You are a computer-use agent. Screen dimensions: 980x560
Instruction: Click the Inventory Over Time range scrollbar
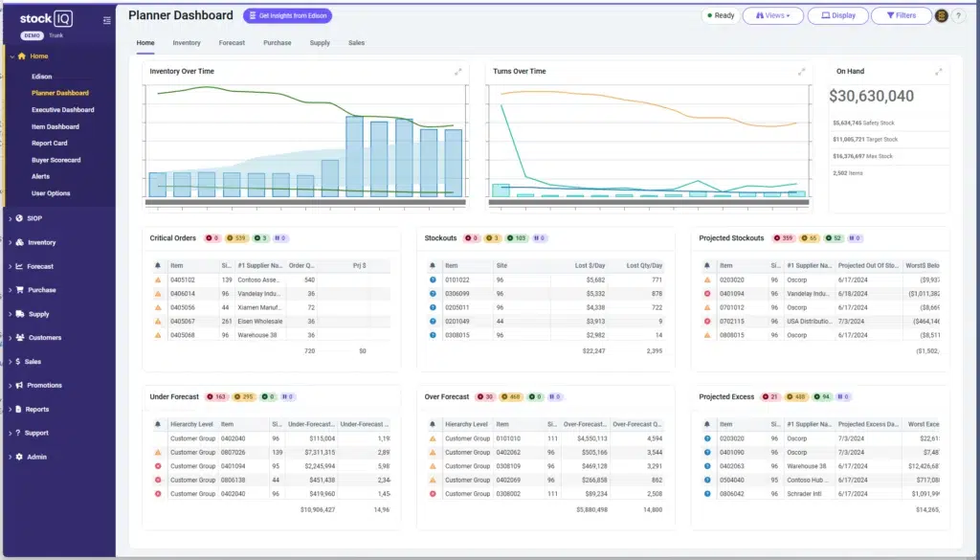305,203
